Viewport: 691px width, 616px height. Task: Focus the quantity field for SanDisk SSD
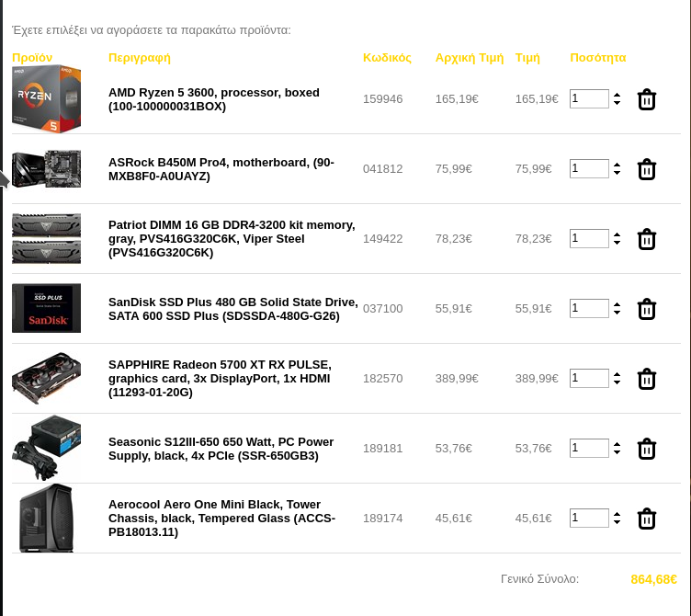click(589, 308)
